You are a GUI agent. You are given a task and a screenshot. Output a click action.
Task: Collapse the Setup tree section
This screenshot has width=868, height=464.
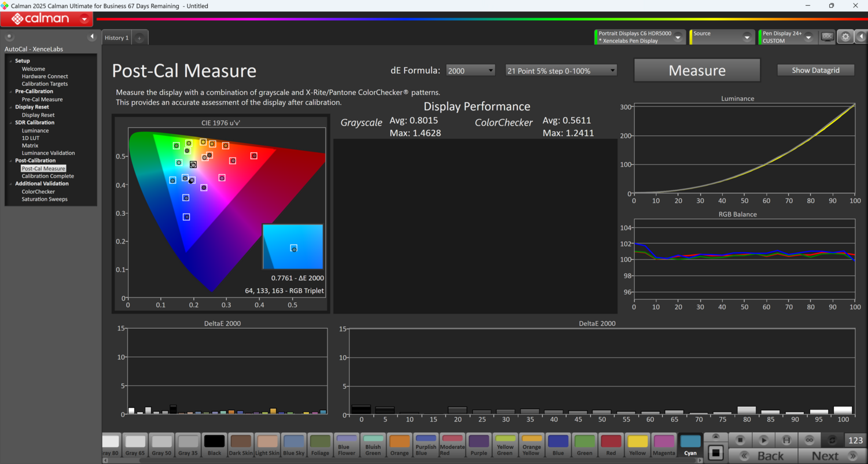[11, 61]
